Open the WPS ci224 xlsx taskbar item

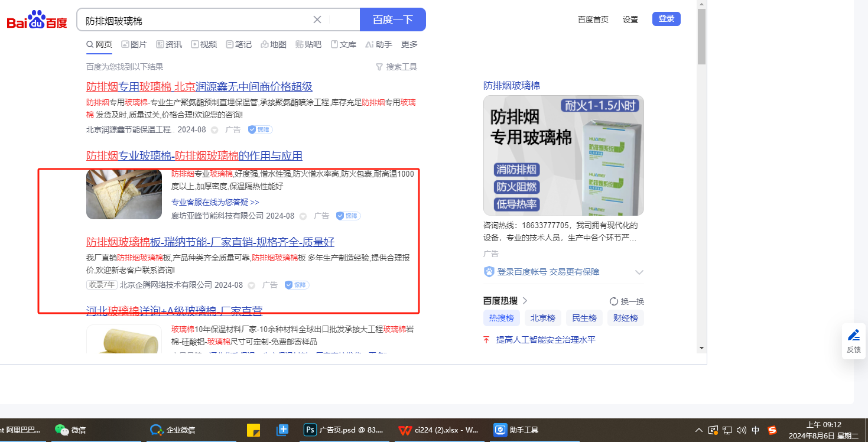pyautogui.click(x=438, y=430)
